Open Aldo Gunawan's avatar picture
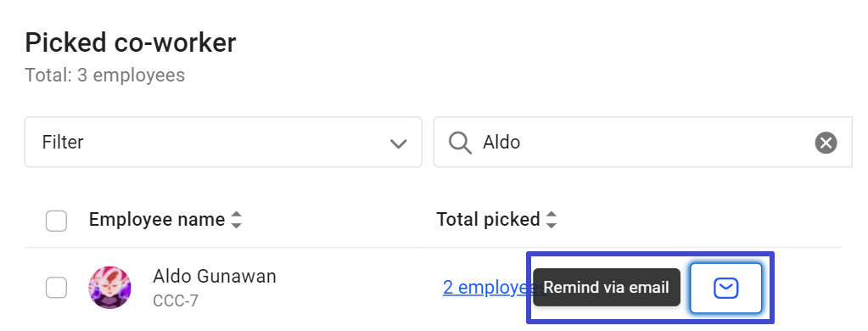Image resolution: width=868 pixels, height=331 pixels. (x=109, y=287)
